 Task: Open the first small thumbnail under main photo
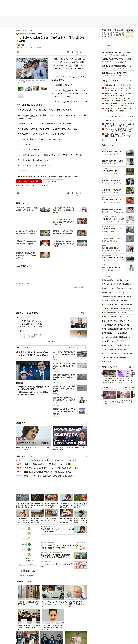(x=21, y=89)
